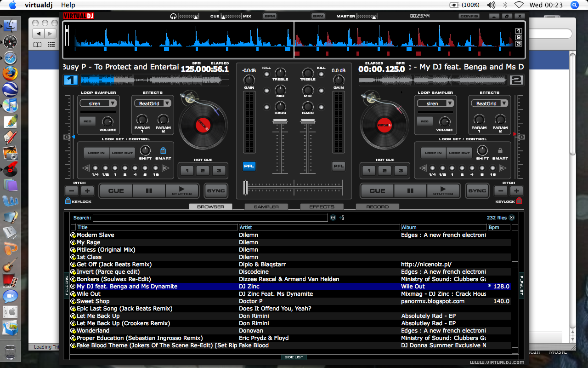
Task: Open Finder from the Dock
Action: pos(10,26)
